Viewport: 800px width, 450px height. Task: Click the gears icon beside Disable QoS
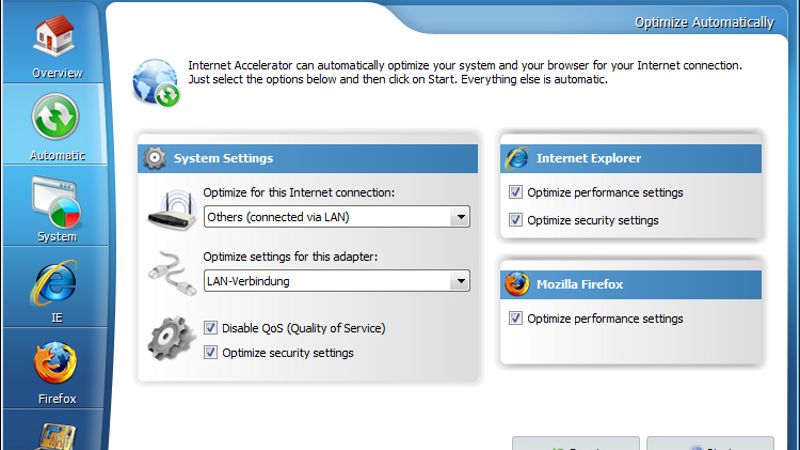point(171,338)
